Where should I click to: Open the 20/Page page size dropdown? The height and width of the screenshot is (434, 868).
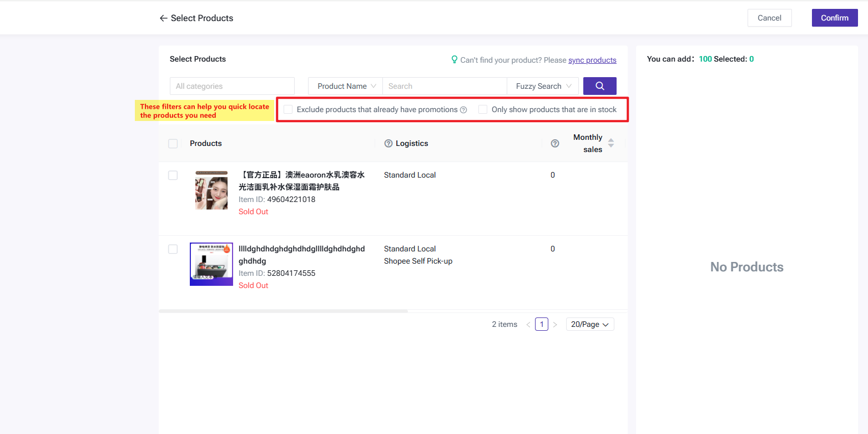tap(590, 325)
